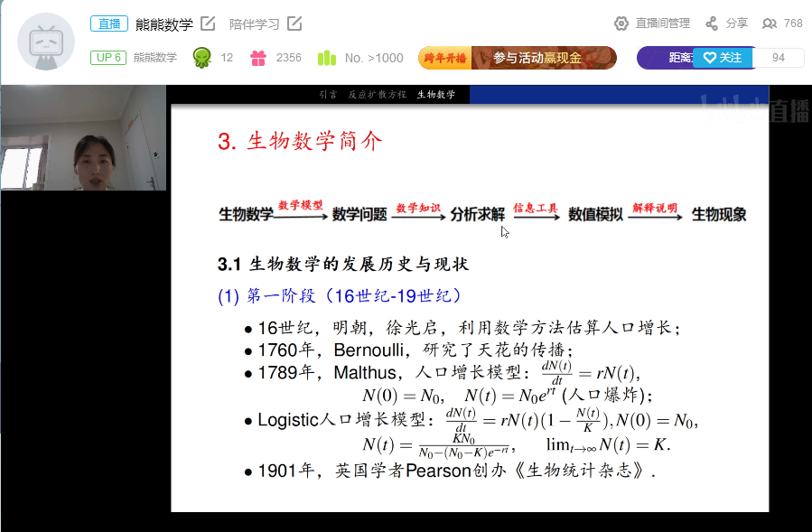Click the edit icon next to 陪伴学习
Screen dimensions: 812x532
[x=294, y=23]
